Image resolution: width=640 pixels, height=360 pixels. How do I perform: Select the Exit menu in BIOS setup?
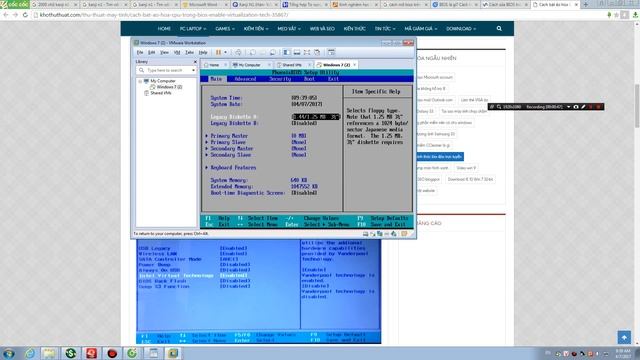[x=333, y=79]
